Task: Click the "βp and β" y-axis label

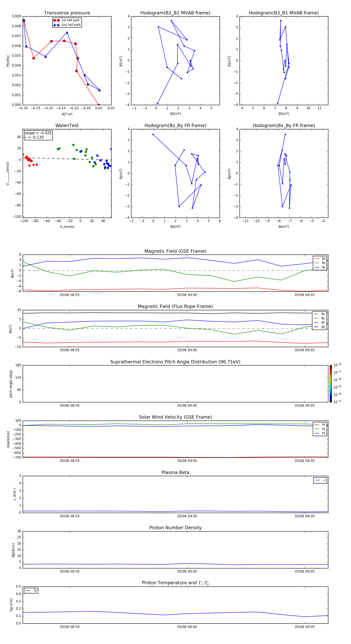Action: pos(14,494)
